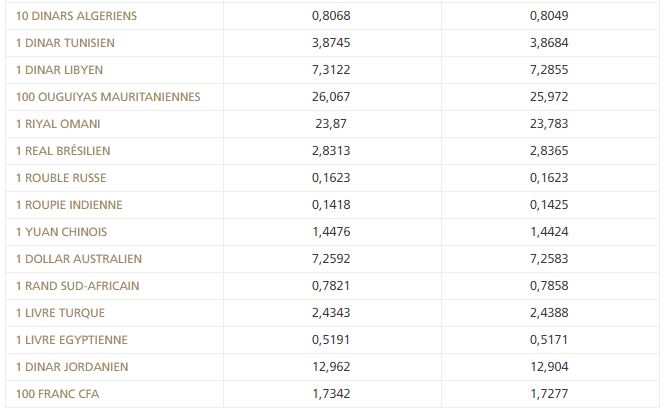
Task: Click the 1,4476 Chinese yuan value
Action: 332,233
